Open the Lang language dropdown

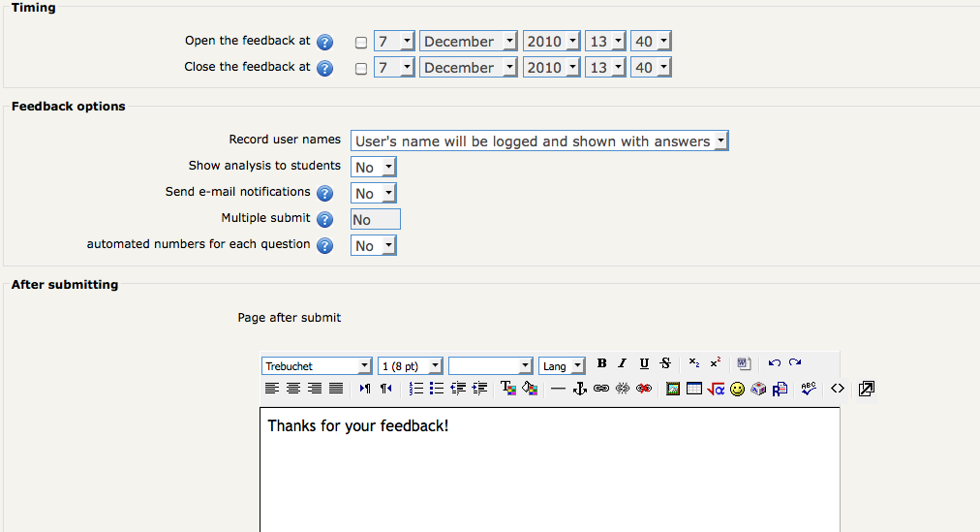[562, 366]
